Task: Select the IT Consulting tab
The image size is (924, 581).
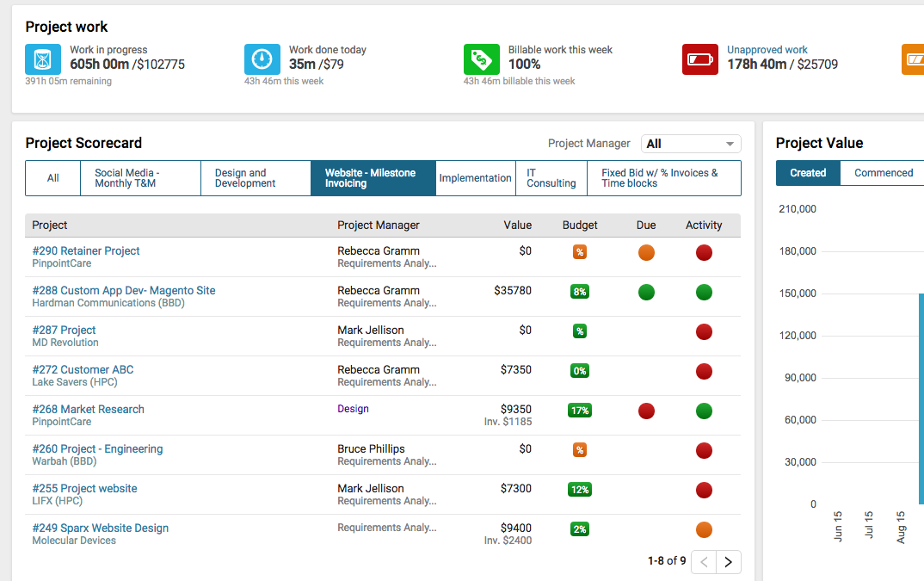Action: click(x=551, y=177)
